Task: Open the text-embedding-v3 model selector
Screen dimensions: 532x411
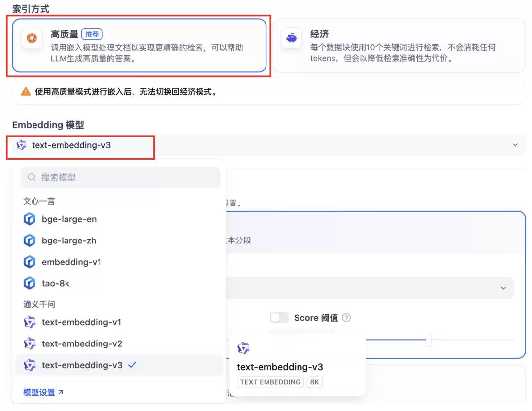Action: point(269,145)
